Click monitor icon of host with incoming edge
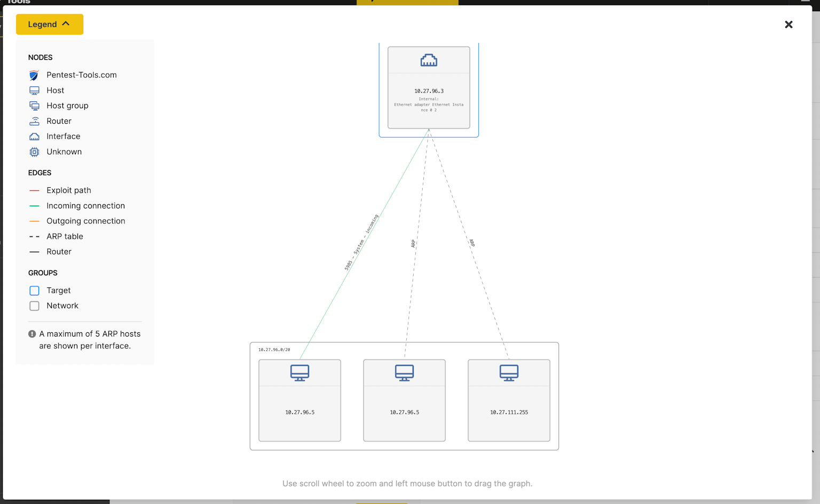 299,373
